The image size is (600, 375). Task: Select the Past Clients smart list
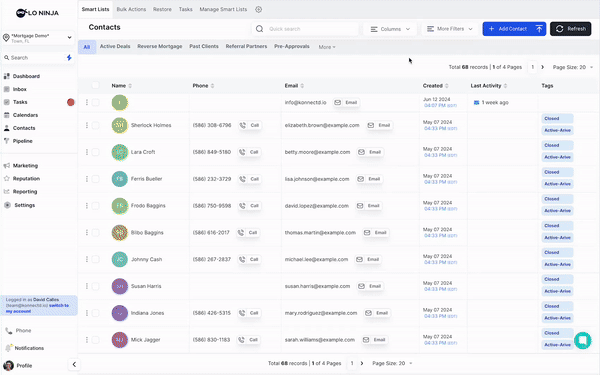coord(204,46)
